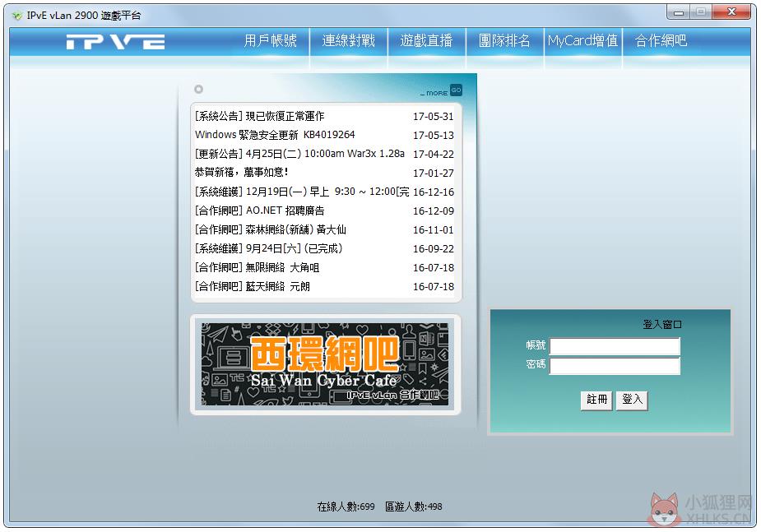Screen dimensions: 761x532
Task: Click the date 16-11-01
Action: click(x=434, y=230)
